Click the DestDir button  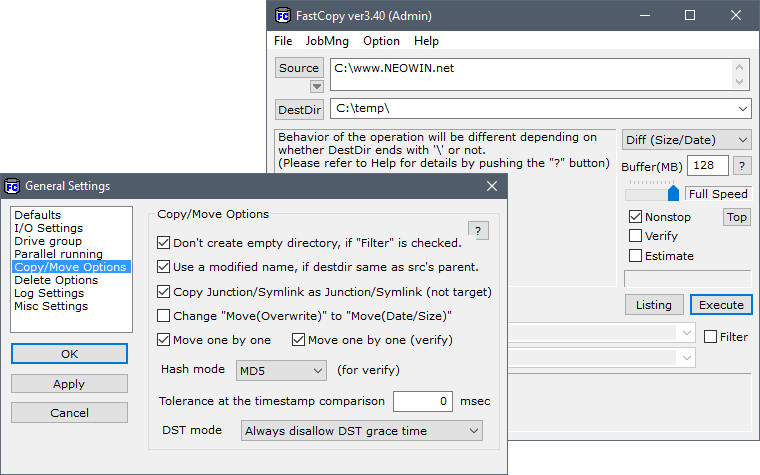pos(300,110)
